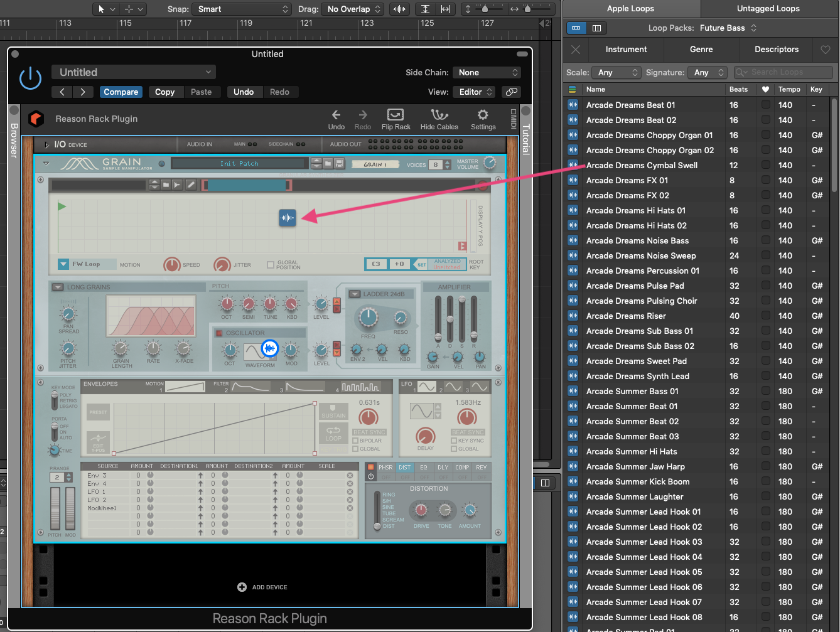Preview the Arcade Summer Jaw Harp loop icon
Image resolution: width=840 pixels, height=632 pixels.
pos(573,467)
